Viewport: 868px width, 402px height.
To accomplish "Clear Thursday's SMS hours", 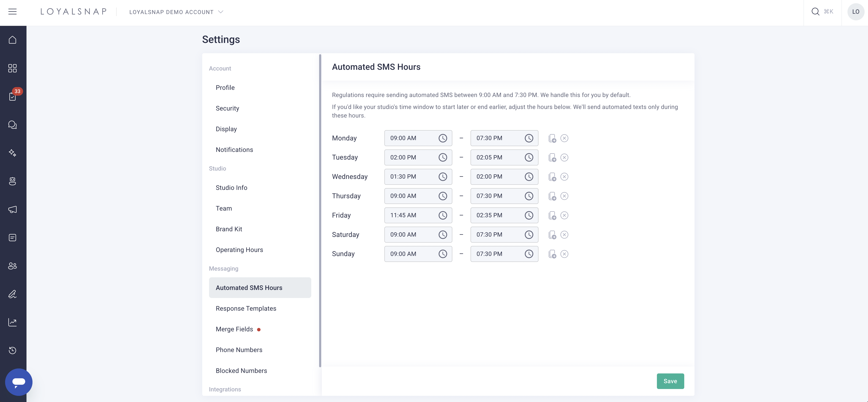I will click(564, 196).
